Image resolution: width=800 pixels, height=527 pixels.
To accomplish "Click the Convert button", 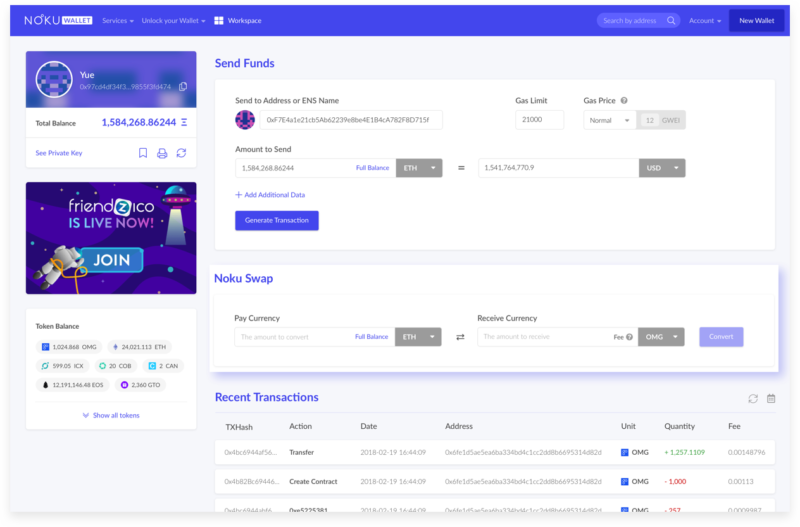I will coord(721,337).
